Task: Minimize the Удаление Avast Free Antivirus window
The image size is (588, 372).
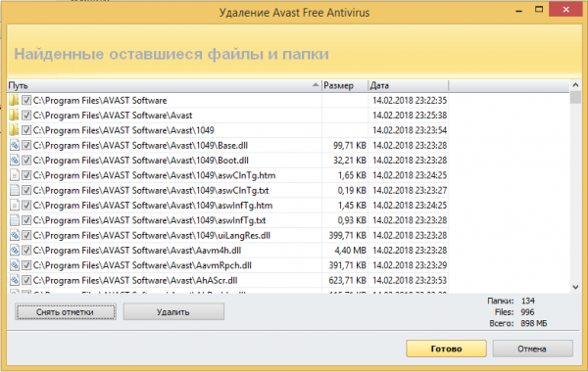Action: point(519,10)
